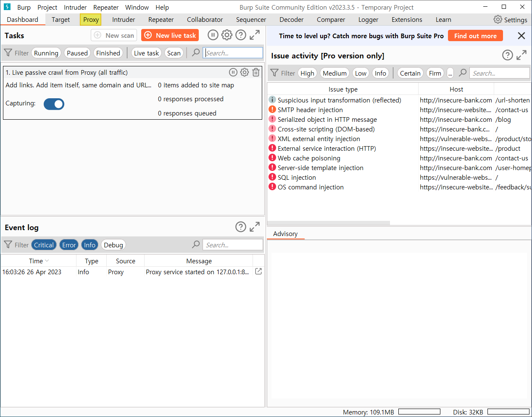Switch to the Proxy tab
532x417 pixels.
pyautogui.click(x=91, y=19)
